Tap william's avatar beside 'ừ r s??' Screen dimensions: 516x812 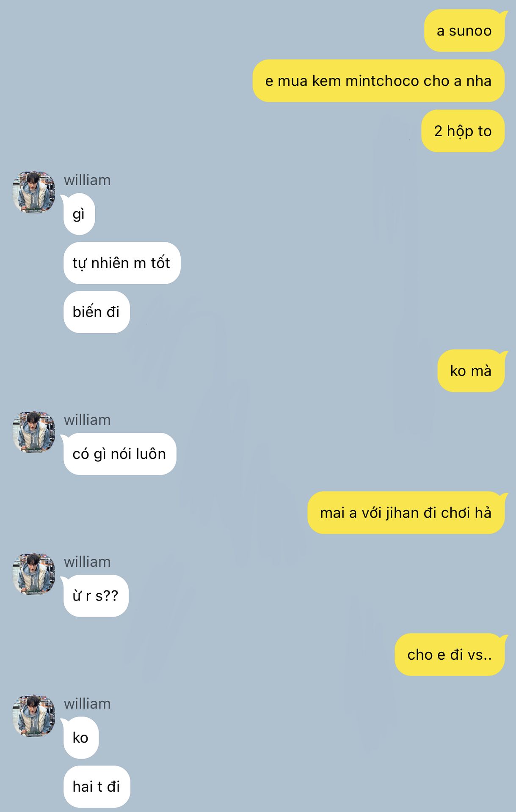point(34,574)
